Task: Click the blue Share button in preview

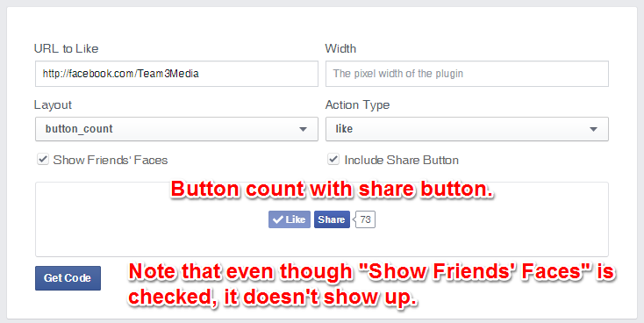Action: pyautogui.click(x=332, y=219)
